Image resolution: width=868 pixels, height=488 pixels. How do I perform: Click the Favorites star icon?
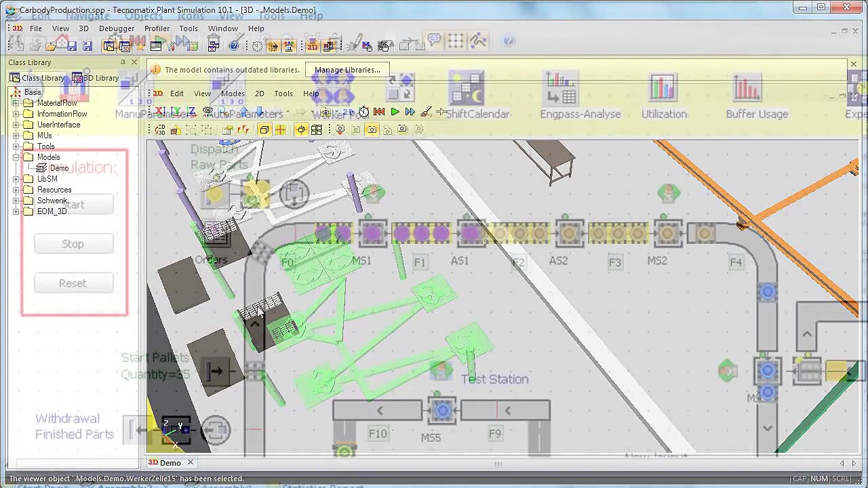pos(140,46)
